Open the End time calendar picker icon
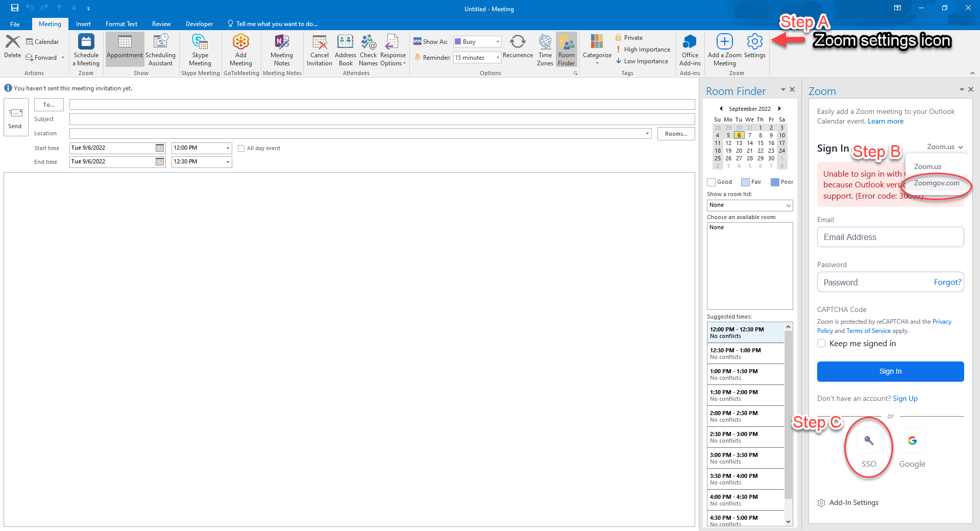This screenshot has height=531, width=980. tap(160, 162)
